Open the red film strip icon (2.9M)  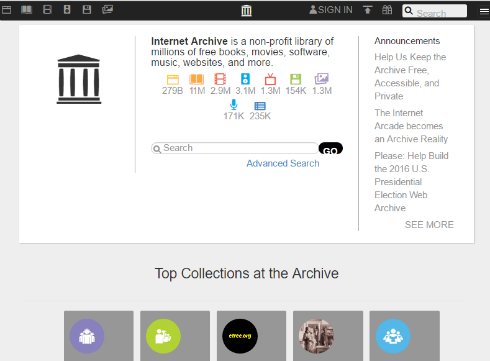pos(220,79)
